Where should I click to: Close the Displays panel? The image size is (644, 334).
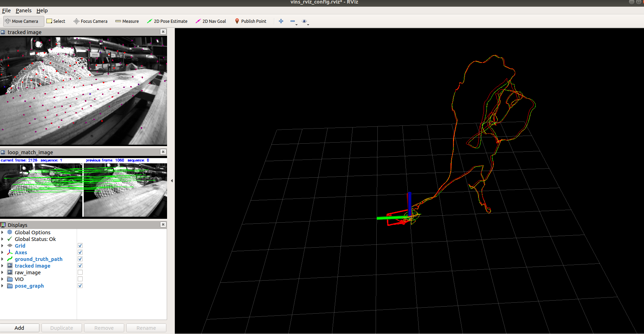[163, 224]
